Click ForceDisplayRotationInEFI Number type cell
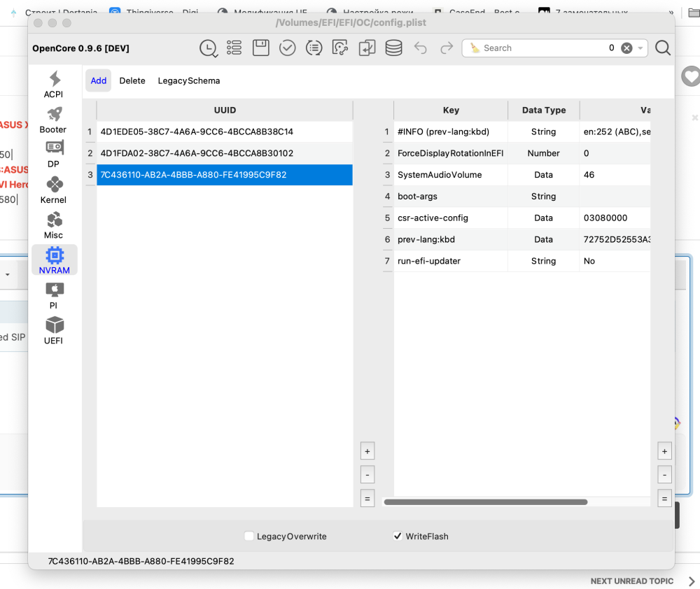The width and height of the screenshot is (700, 589). pyautogui.click(x=544, y=153)
